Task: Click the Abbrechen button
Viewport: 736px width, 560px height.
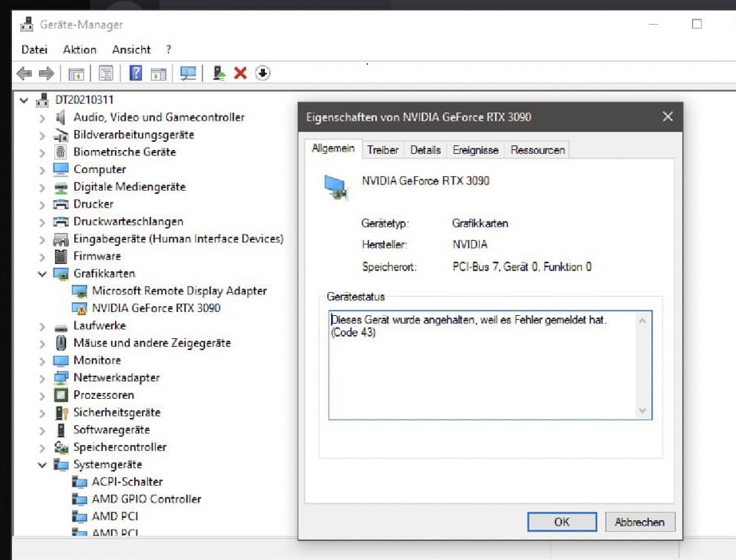Action: pyautogui.click(x=639, y=522)
